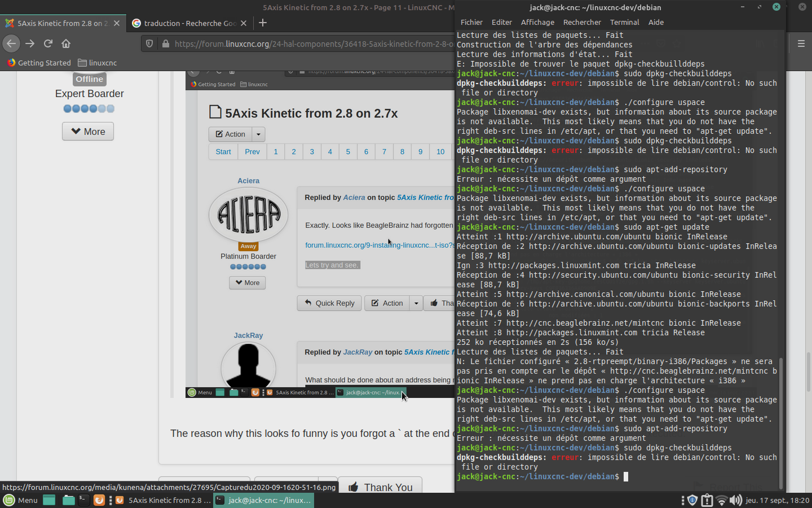The image size is (812, 508).
Task: Open forum.linuxcnc.org/9-installing-linuxcnc link
Action: tap(379, 245)
